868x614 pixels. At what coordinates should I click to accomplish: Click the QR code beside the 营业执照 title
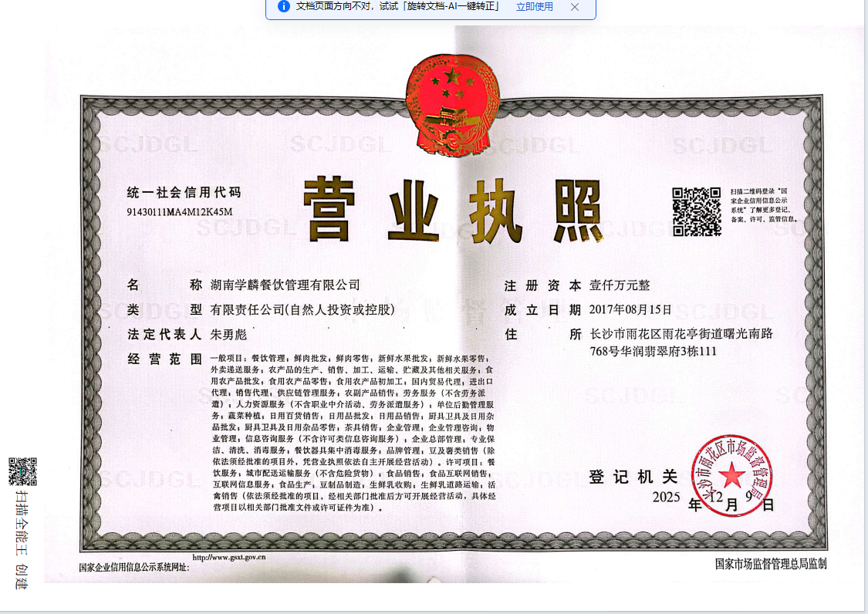tap(697, 211)
